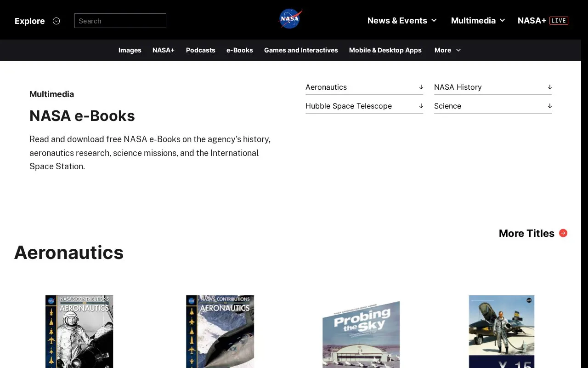Open the Probing the Sky book cover
Screen dimensions: 588x368
tap(361, 334)
